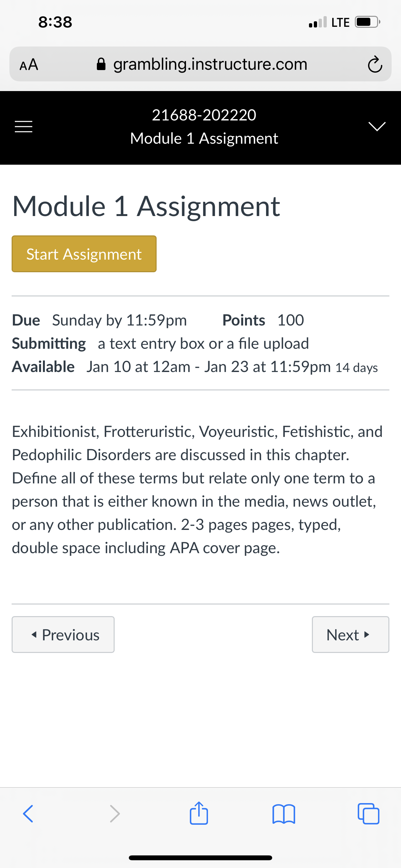Viewport: 401px width, 868px height.
Task: Tap the Module 1 Assignment page heading
Action: [146, 206]
